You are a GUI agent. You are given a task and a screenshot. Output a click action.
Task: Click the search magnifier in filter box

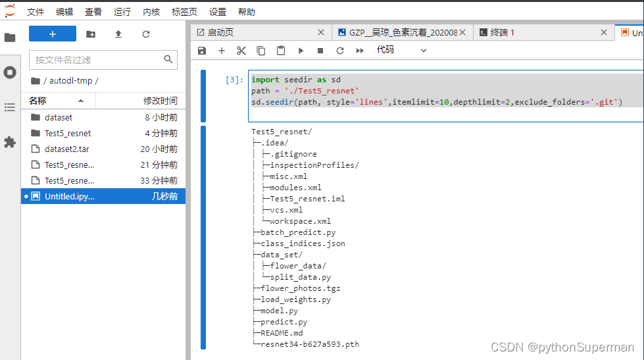click(168, 60)
